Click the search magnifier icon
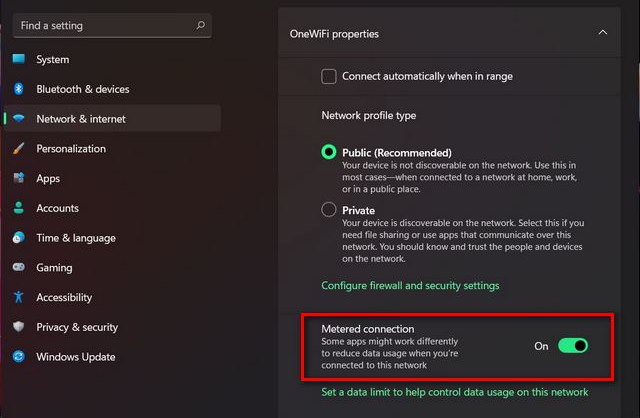 coord(200,25)
